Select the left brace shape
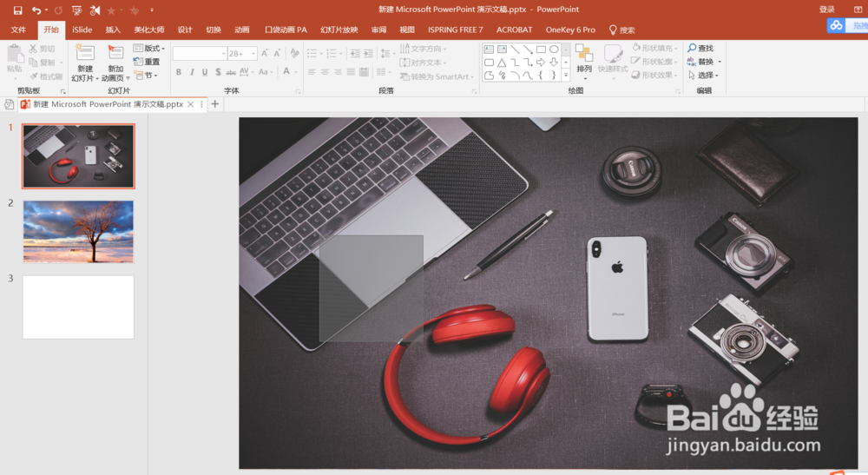This screenshot has height=475, width=868. click(x=540, y=76)
